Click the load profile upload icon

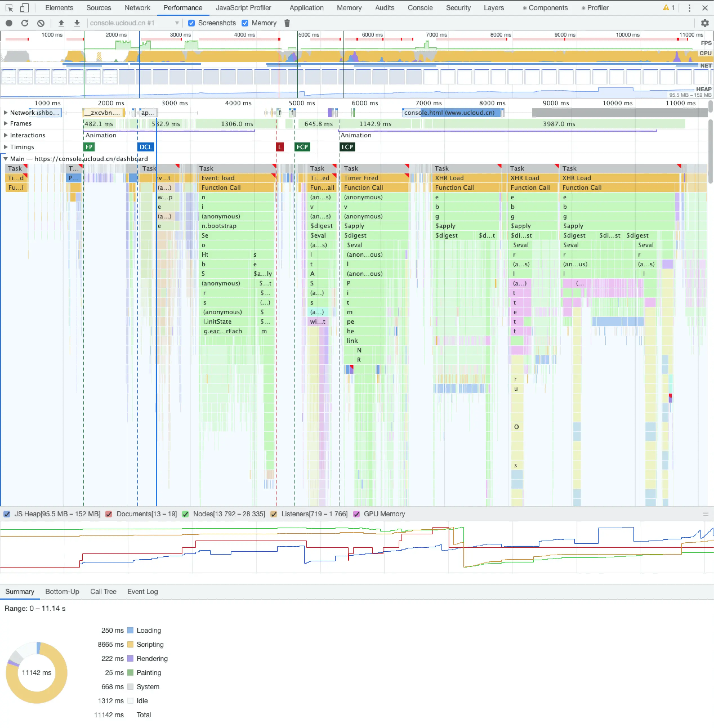pyautogui.click(x=61, y=23)
